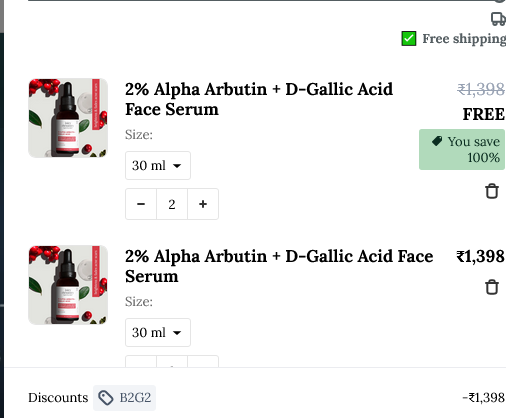Viewport: 506px width, 418px height.
Task: Click the FREE price label
Action: tap(484, 114)
